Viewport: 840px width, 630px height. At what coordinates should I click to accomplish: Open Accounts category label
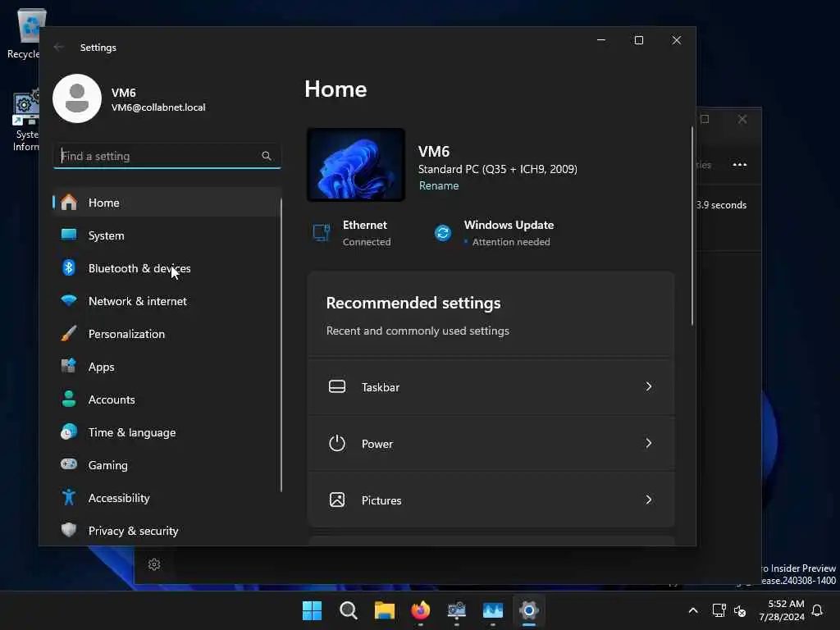(x=112, y=399)
